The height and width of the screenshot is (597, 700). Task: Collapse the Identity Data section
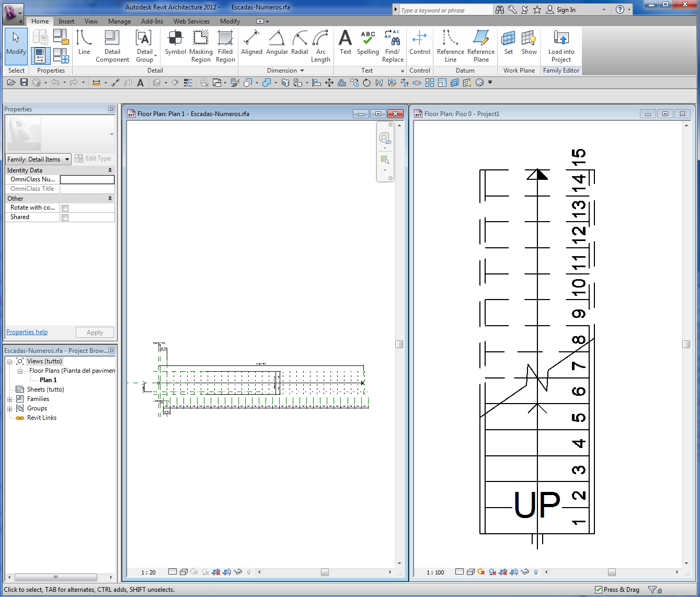tap(110, 170)
